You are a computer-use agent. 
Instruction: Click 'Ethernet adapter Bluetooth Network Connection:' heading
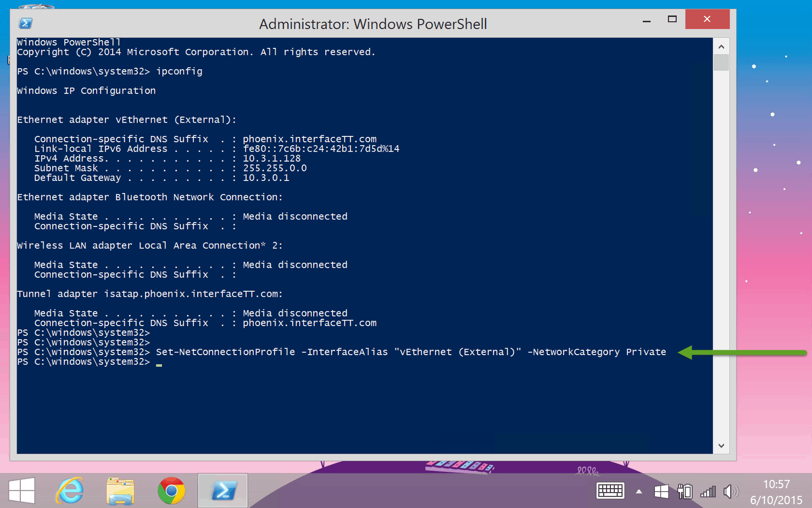point(150,197)
